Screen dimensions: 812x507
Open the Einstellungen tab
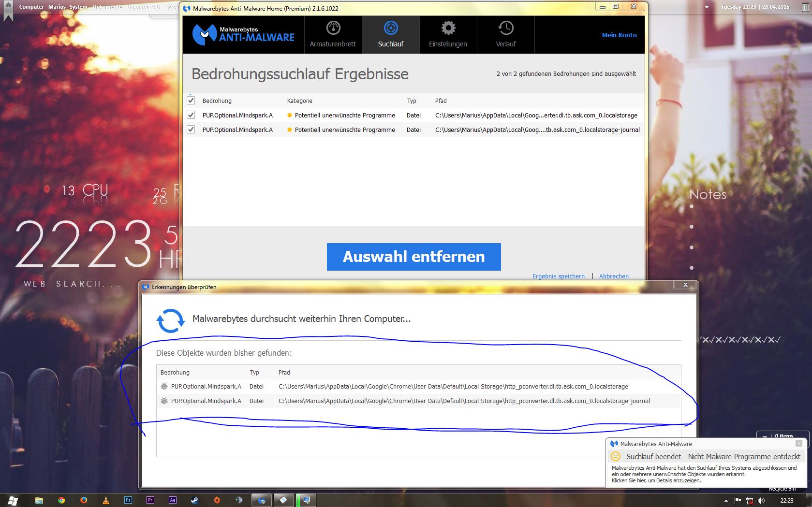[448, 35]
